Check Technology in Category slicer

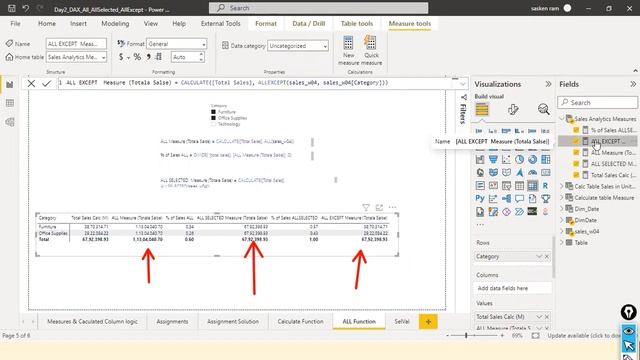pyautogui.click(x=213, y=124)
